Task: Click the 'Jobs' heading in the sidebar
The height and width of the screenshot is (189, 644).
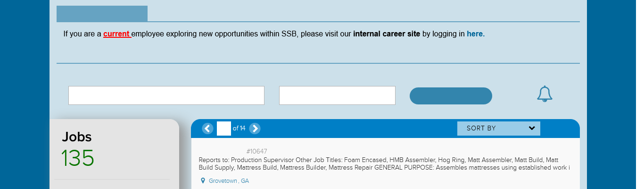Action: click(77, 137)
